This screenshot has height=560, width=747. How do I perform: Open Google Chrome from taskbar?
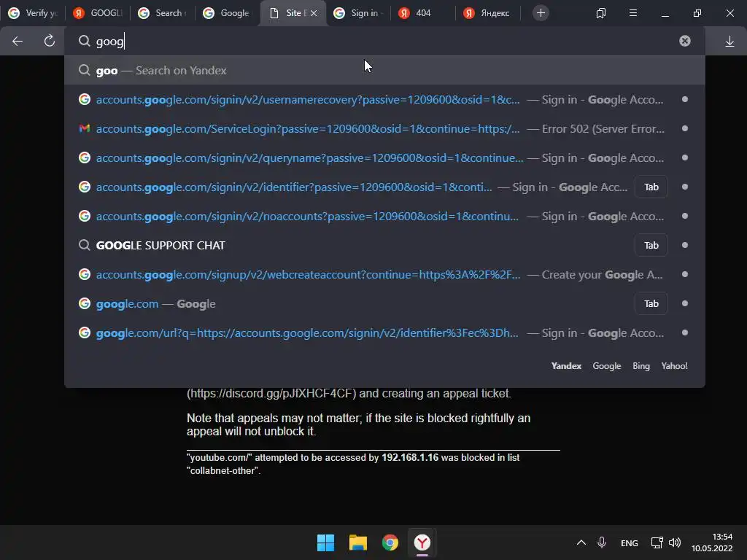tap(390, 542)
